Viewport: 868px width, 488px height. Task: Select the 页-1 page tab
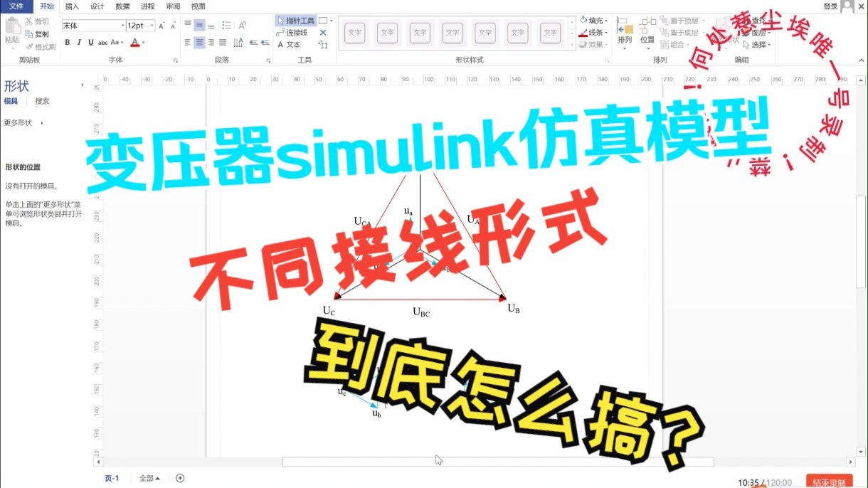(112, 478)
